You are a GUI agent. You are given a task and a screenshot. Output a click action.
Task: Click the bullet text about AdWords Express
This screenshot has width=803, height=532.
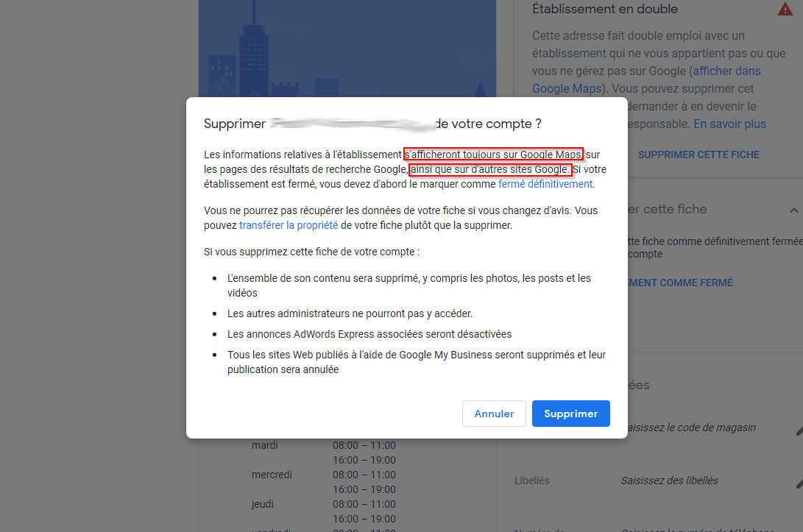coord(369,334)
